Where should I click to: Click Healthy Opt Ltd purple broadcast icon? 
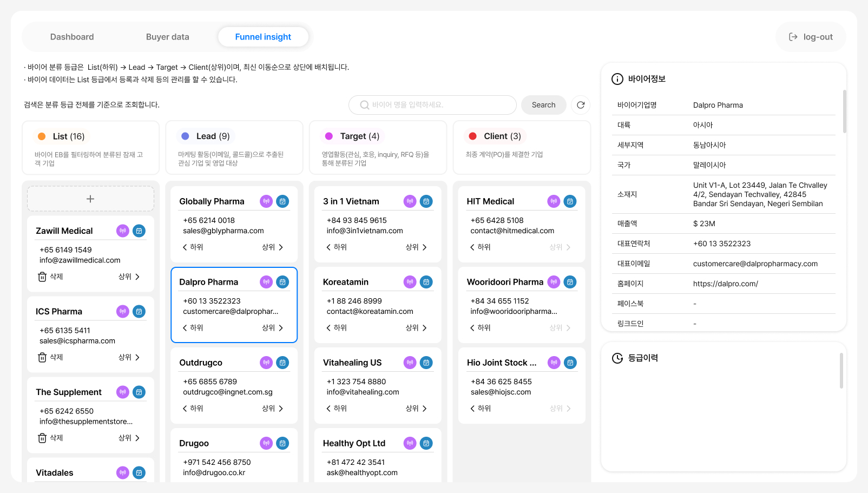(410, 443)
